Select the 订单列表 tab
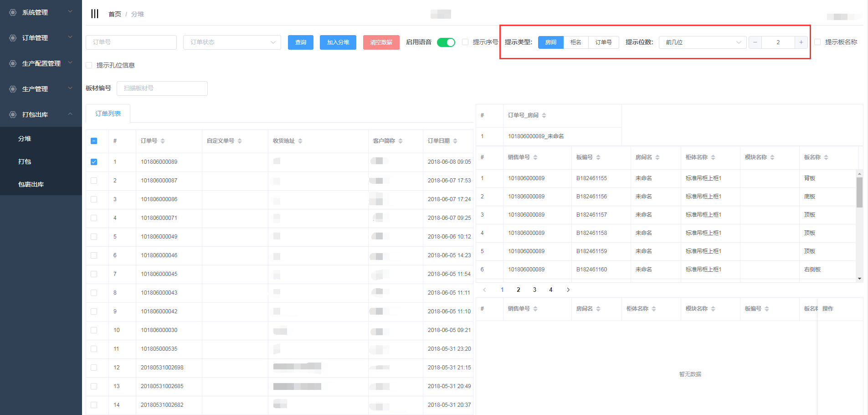This screenshot has height=415, width=868. (x=108, y=114)
